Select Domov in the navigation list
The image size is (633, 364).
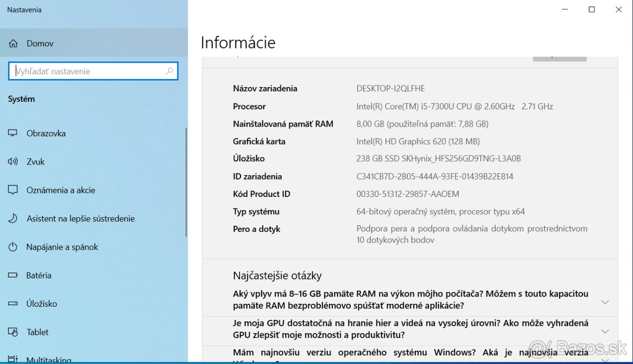(x=40, y=43)
